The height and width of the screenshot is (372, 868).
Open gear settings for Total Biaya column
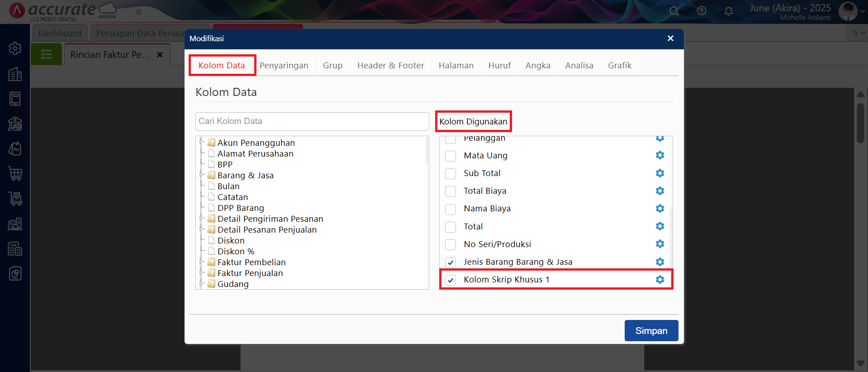(x=660, y=191)
